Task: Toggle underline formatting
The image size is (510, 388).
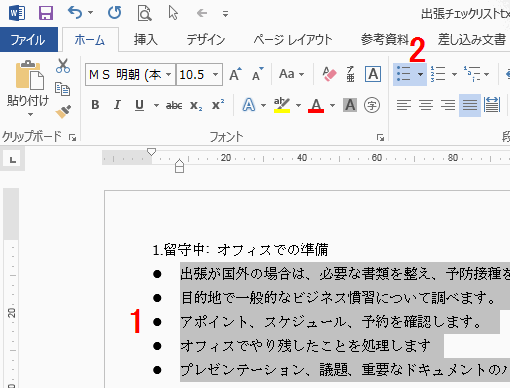Action: [140, 105]
